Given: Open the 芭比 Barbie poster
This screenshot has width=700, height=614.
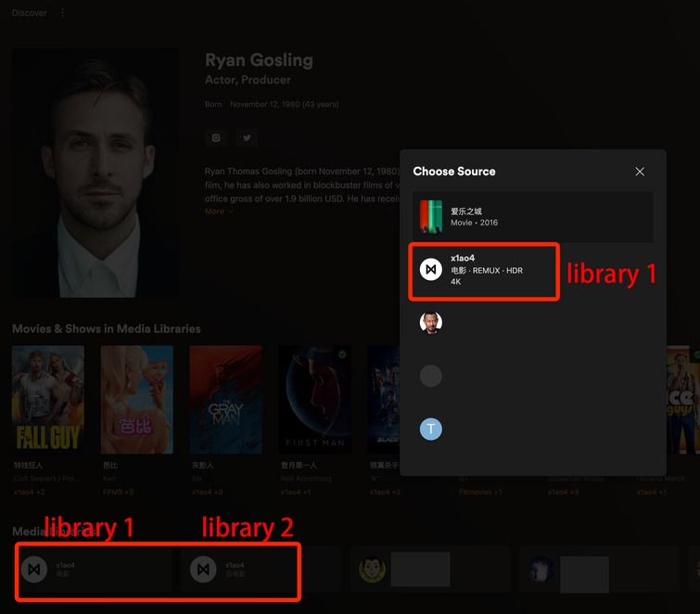Looking at the screenshot, I should (136, 400).
